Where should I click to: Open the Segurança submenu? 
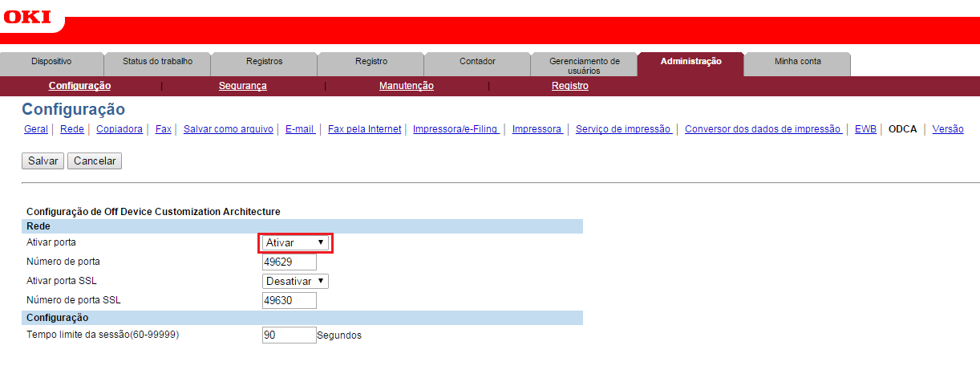coord(242,86)
